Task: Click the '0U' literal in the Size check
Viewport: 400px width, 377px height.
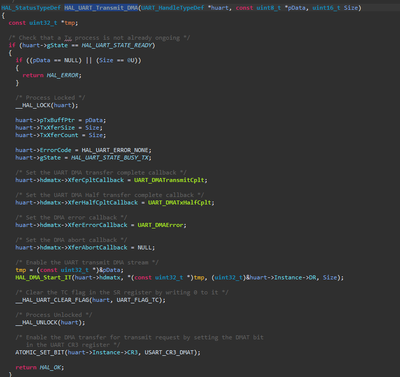Action: click(130, 60)
